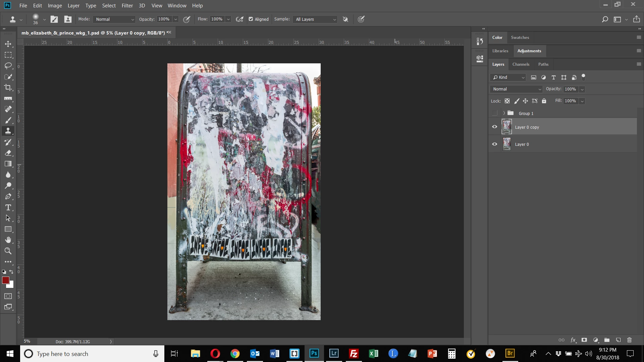Image resolution: width=644 pixels, height=362 pixels.
Task: Select the Horizontal Type tool
Action: pyautogui.click(x=8, y=207)
